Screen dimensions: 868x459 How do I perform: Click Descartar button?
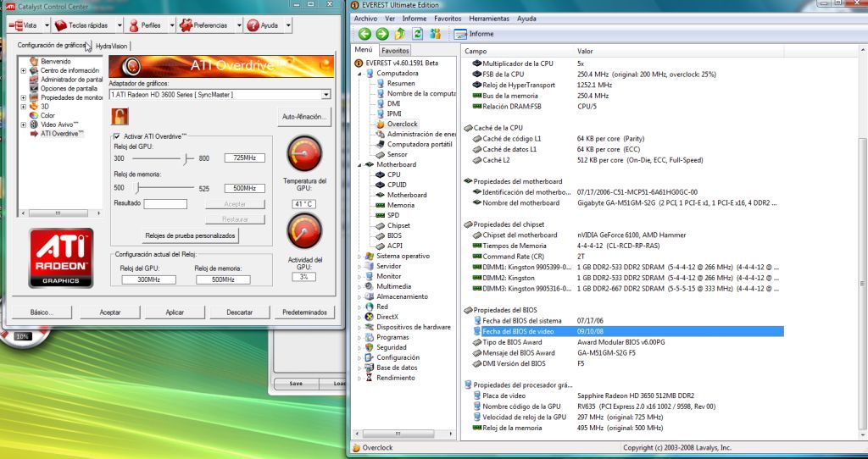tap(240, 312)
